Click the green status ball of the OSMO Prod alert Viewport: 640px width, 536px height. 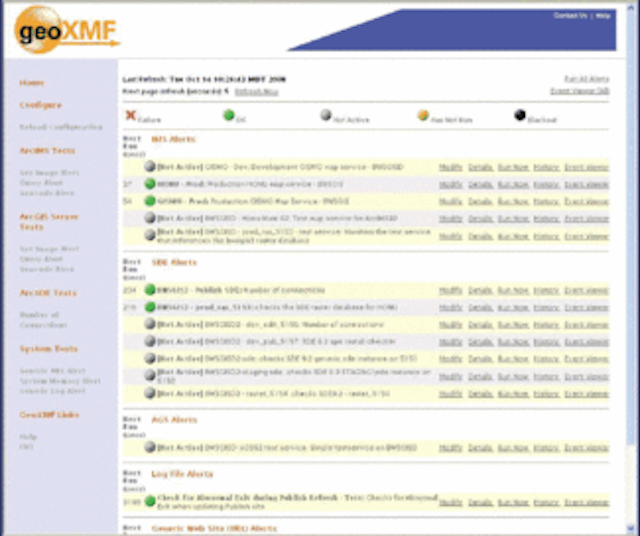pyautogui.click(x=150, y=201)
